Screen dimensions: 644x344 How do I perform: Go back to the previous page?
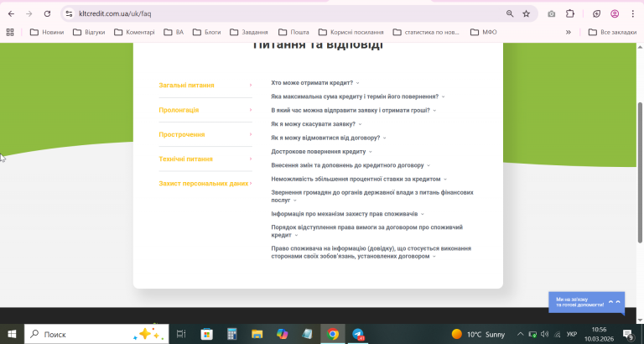pyautogui.click(x=11, y=13)
